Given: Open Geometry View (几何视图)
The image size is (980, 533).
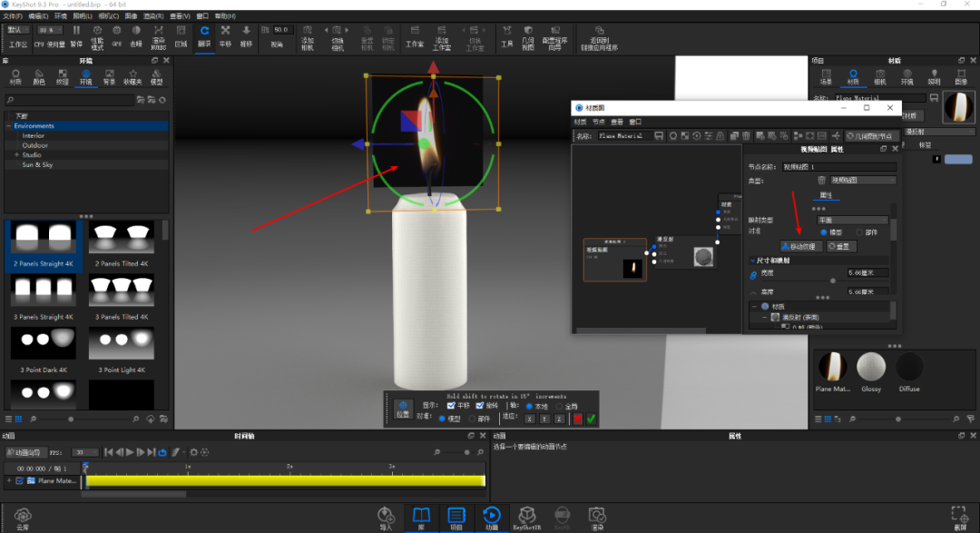Looking at the screenshot, I should coord(528,37).
